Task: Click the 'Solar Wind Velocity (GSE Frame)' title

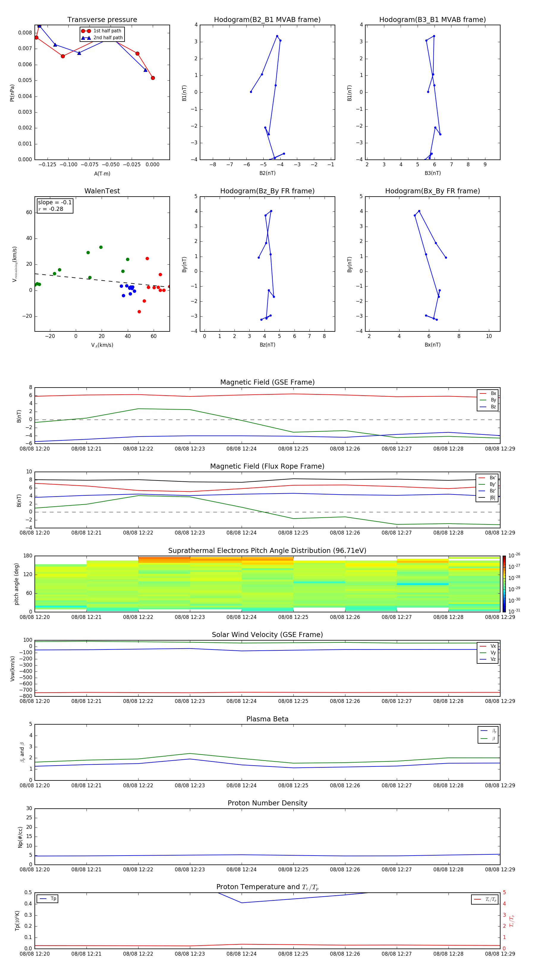Action: point(267,635)
